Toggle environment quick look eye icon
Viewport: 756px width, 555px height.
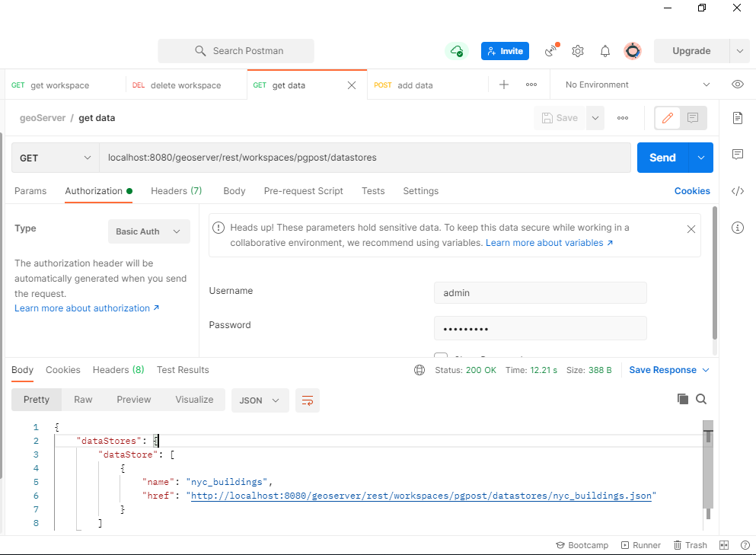coord(736,84)
